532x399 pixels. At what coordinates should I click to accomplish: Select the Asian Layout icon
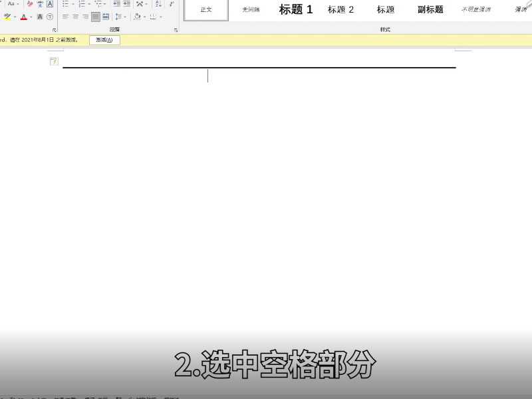click(x=138, y=5)
